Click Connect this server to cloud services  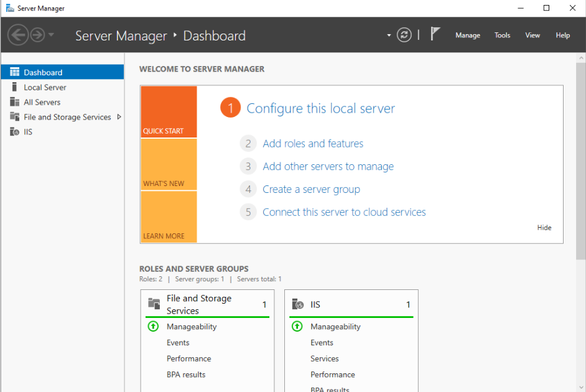point(344,212)
